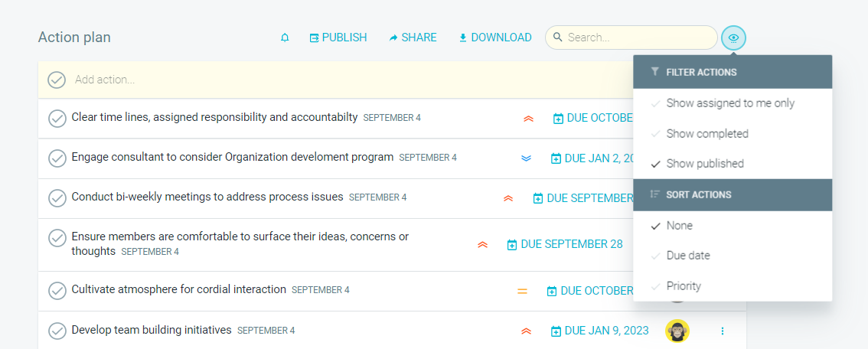Focus the Search input field

click(x=631, y=38)
